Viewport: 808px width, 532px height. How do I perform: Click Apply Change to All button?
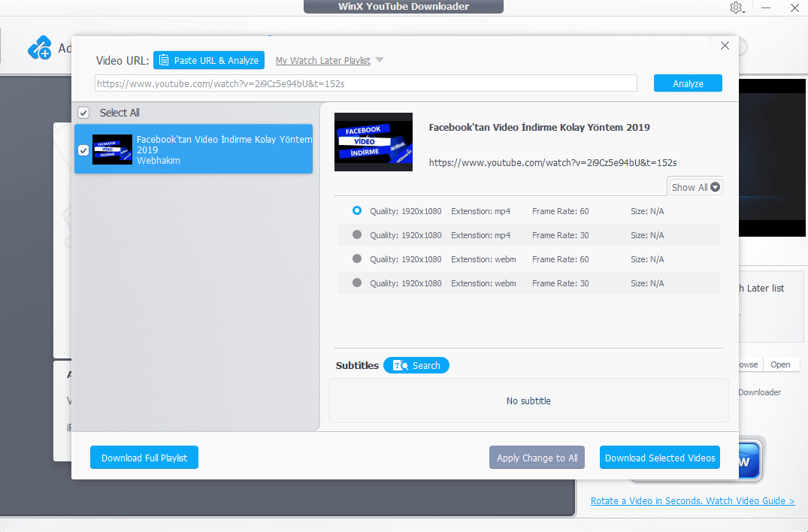coord(537,458)
